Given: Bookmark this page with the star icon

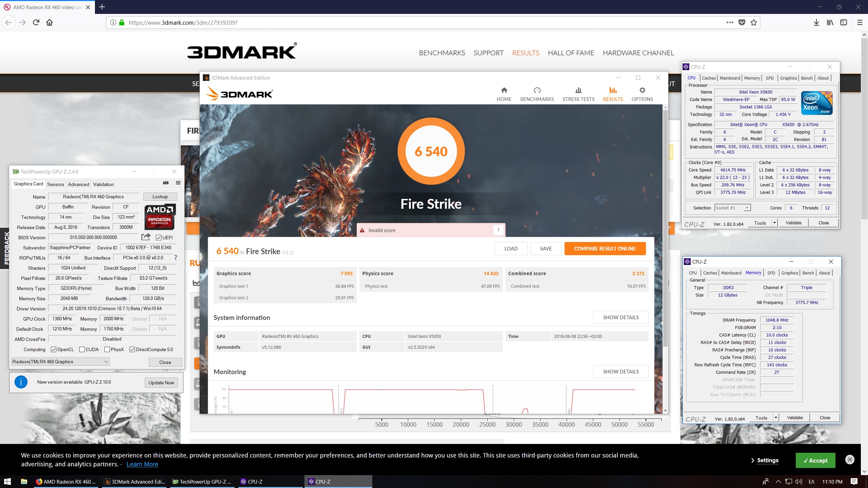Looking at the screenshot, I should click(754, 22).
